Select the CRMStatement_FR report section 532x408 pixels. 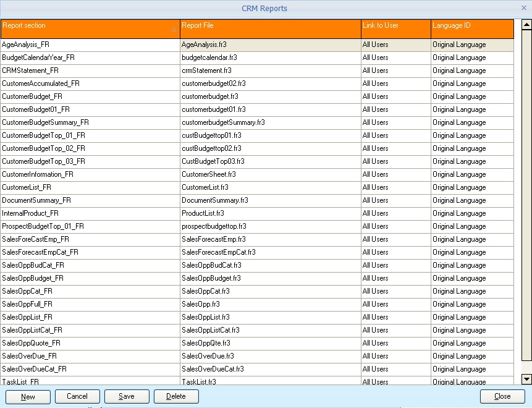pyautogui.click(x=90, y=70)
